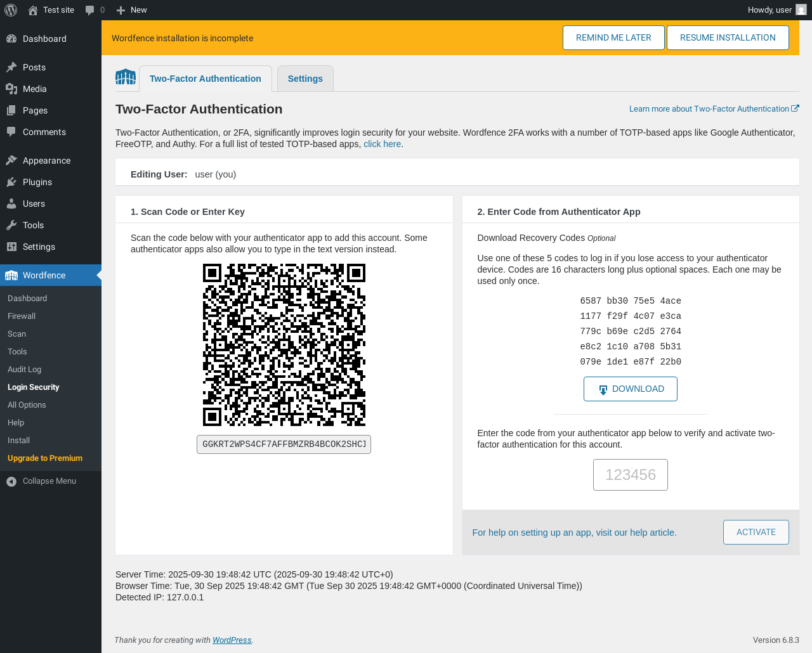This screenshot has height=653, width=812.
Task: Open Comments in the admin sidebar
Action: [44, 132]
